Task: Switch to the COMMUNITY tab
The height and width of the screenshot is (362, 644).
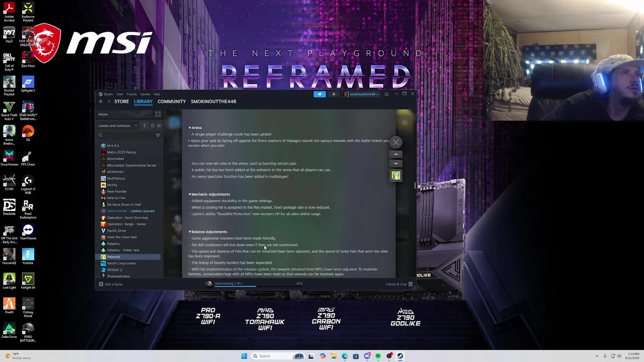Action: pyautogui.click(x=172, y=102)
